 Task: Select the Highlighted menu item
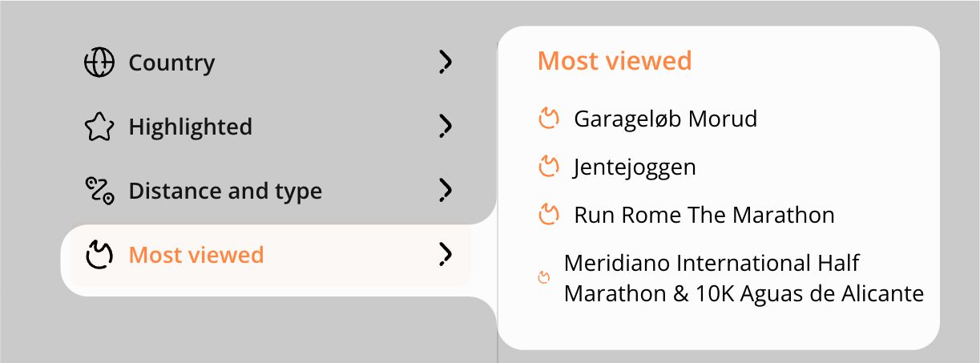click(x=269, y=127)
